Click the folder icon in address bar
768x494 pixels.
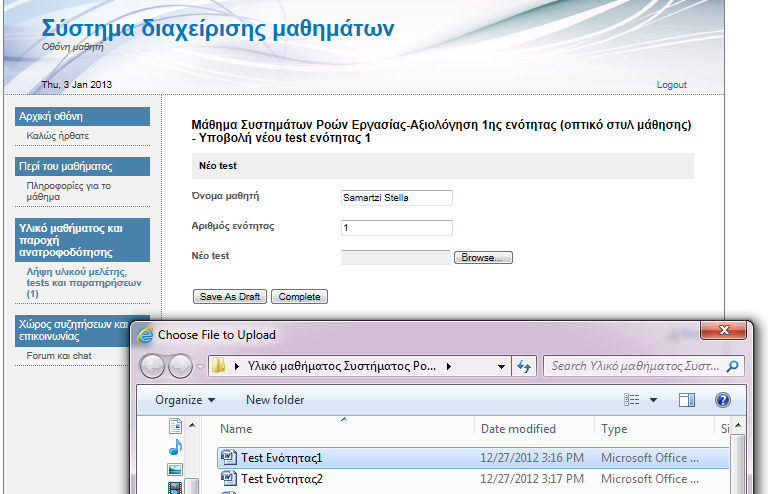(218, 366)
